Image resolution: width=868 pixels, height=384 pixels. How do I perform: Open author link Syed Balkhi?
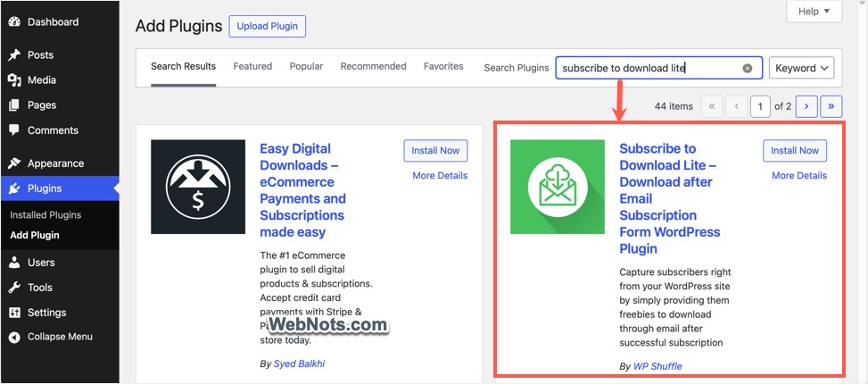tap(299, 364)
